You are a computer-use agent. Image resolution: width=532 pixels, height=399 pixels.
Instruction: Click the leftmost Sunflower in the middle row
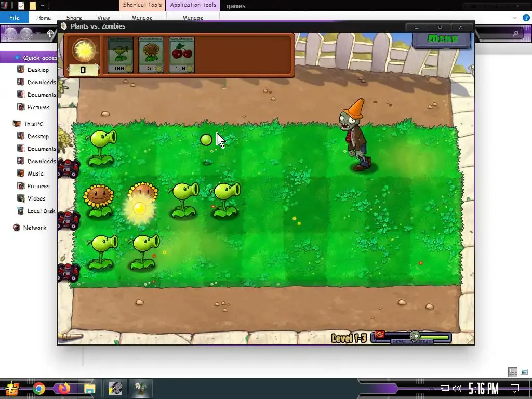(x=98, y=201)
